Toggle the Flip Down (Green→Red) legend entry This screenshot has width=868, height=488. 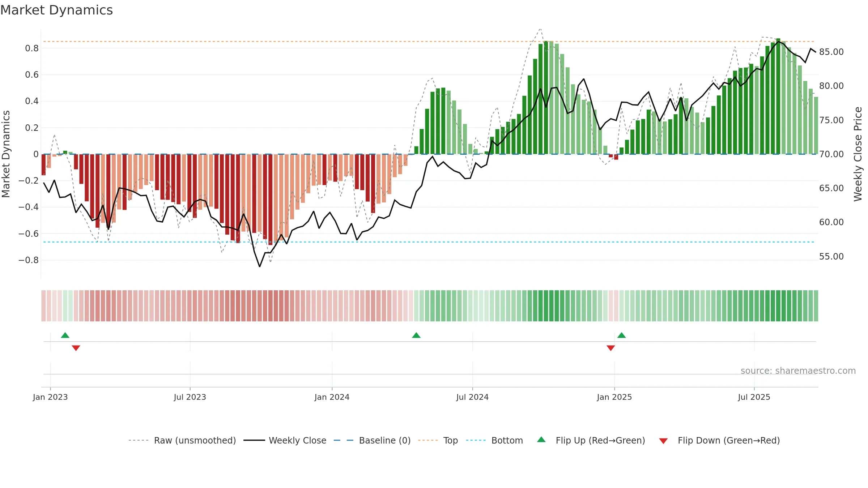pos(719,440)
